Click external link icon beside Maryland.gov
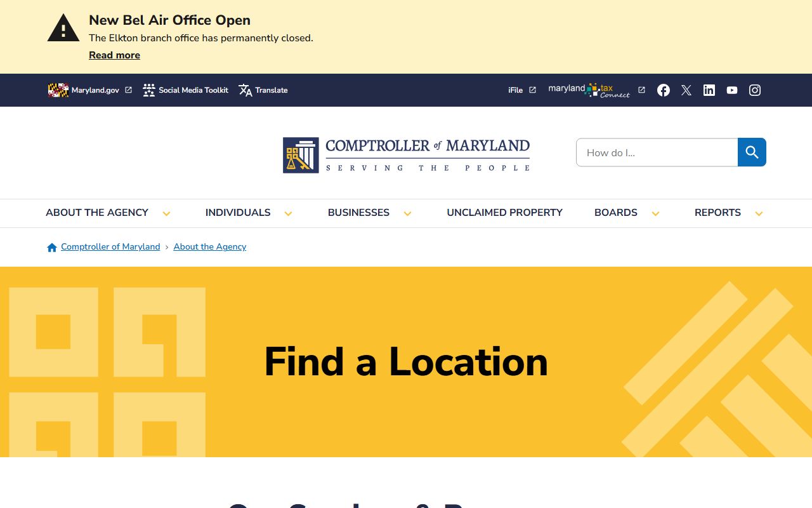812x508 pixels. tap(128, 90)
